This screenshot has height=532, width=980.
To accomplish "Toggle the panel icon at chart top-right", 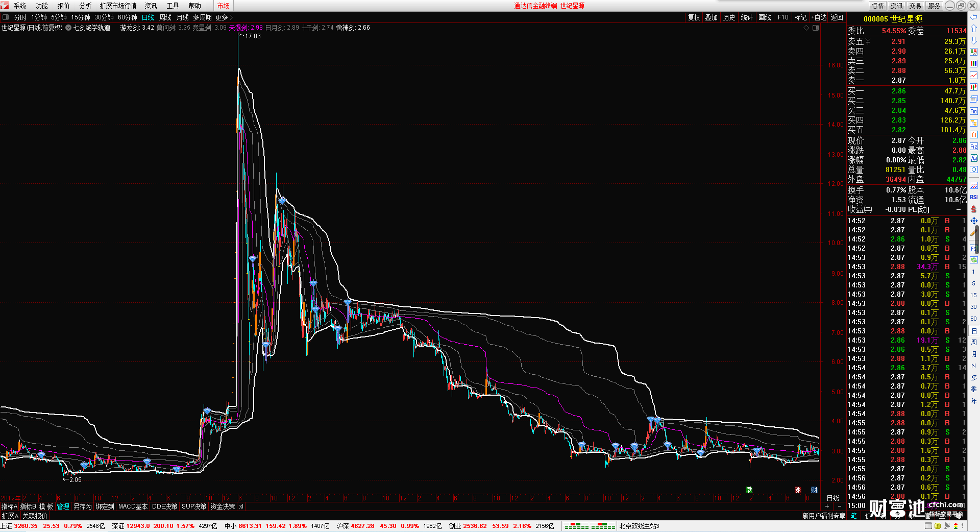I will [x=816, y=28].
